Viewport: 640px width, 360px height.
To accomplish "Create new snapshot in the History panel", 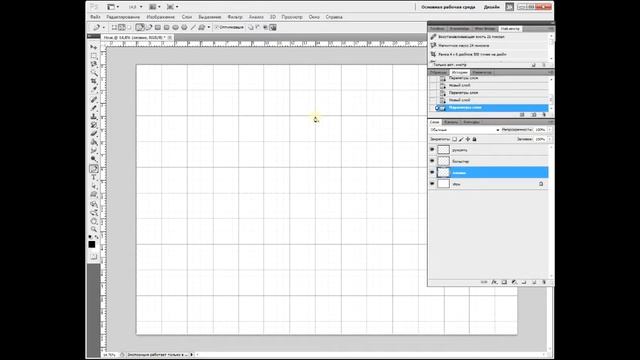I will [534, 115].
